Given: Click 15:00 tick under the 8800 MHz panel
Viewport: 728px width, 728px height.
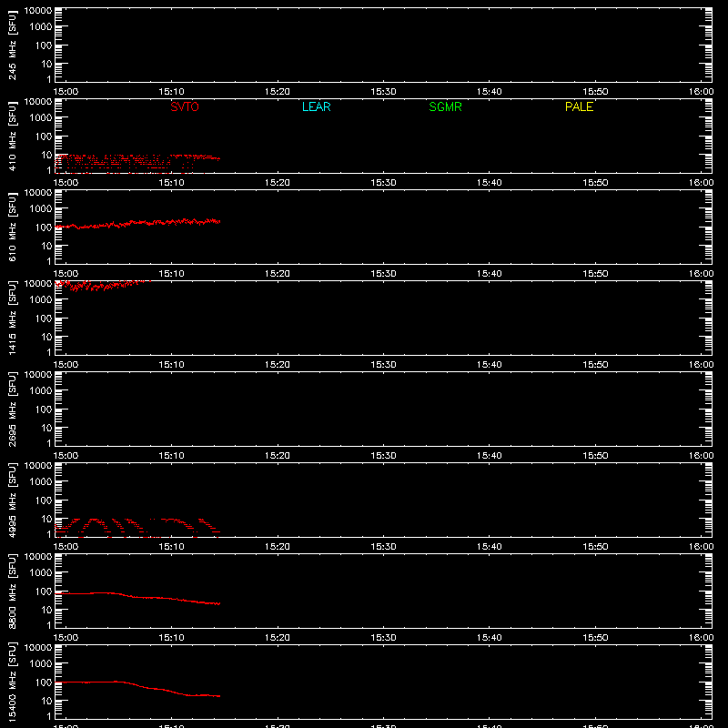Looking at the screenshot, I should click(x=66, y=638).
